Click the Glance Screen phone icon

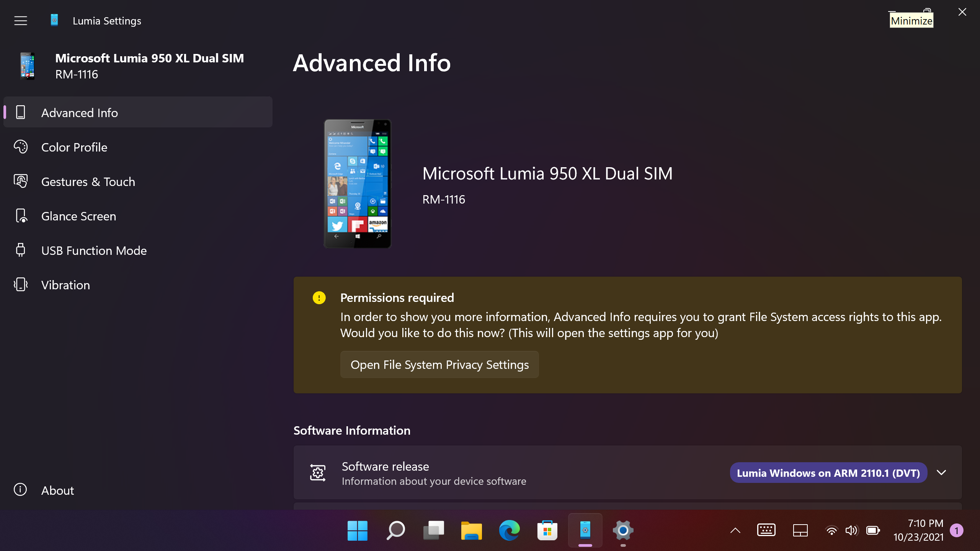[x=21, y=216]
